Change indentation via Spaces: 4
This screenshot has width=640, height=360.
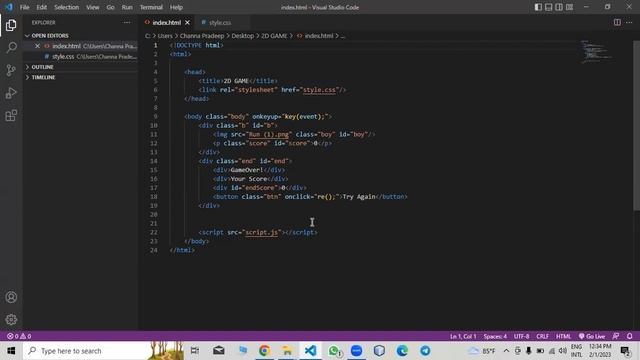click(x=495, y=336)
